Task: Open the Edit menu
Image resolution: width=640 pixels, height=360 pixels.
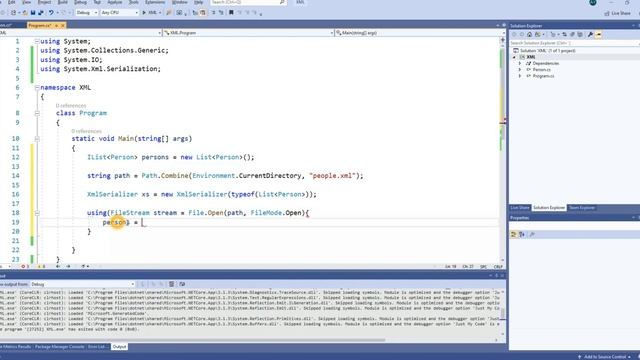Action: point(11,2)
